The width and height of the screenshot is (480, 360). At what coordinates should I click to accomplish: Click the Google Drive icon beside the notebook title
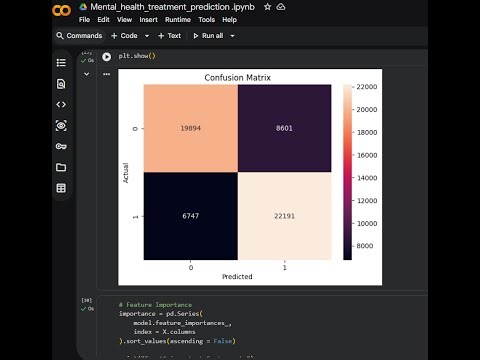pyautogui.click(x=83, y=7)
